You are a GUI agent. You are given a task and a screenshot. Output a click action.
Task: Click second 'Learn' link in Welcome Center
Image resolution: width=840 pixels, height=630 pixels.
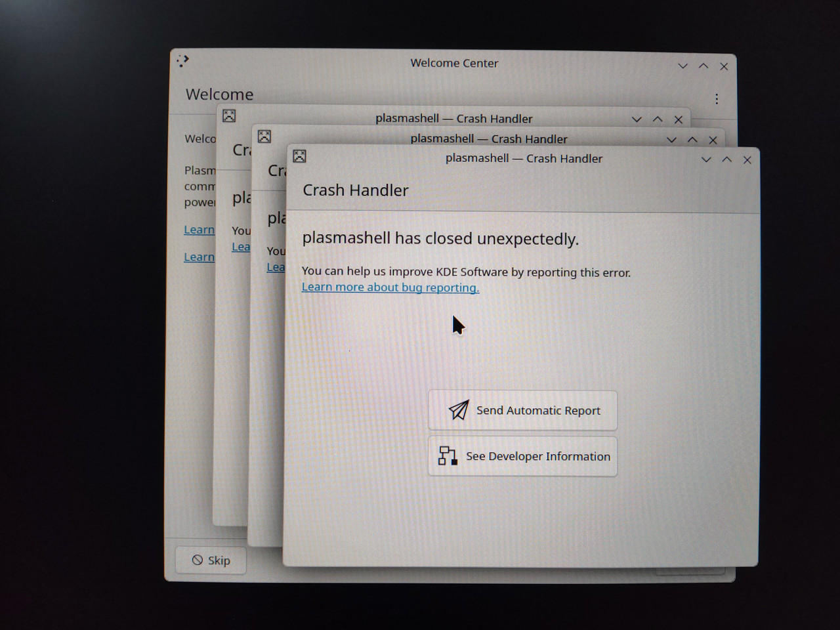[x=199, y=257]
